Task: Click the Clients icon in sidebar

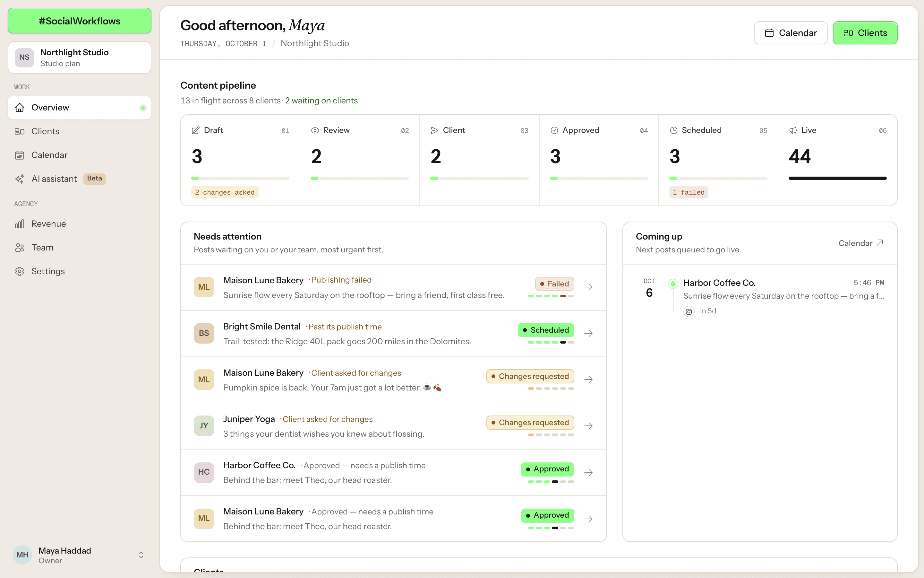Action: pyautogui.click(x=20, y=132)
